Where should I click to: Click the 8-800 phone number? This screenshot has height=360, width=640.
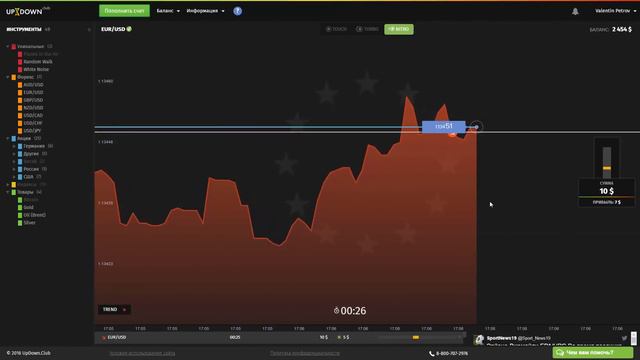pos(451,353)
